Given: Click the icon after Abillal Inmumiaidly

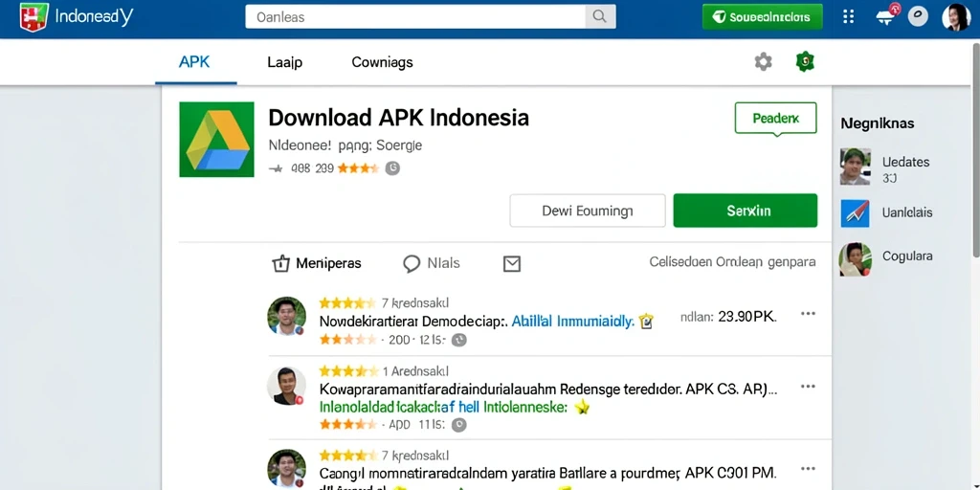Looking at the screenshot, I should 646,322.
